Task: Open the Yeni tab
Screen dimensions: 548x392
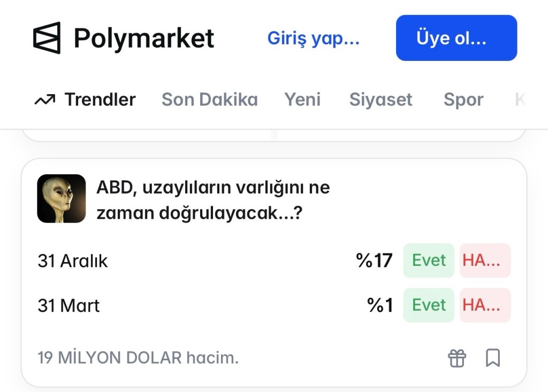Action: (302, 99)
